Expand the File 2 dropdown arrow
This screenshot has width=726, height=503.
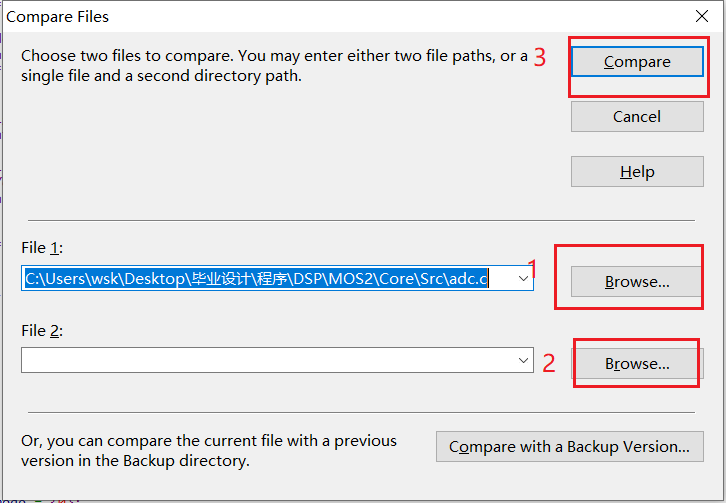[524, 360]
